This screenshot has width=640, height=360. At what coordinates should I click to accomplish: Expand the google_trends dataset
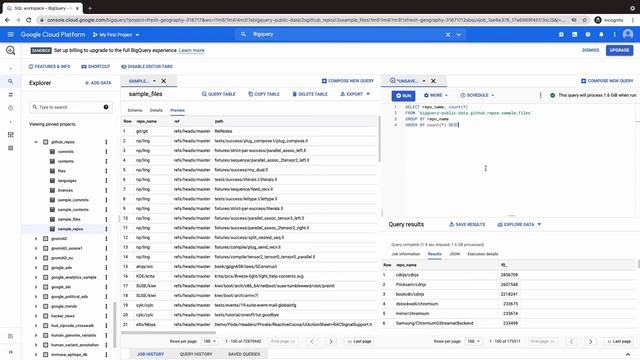click(x=36, y=306)
